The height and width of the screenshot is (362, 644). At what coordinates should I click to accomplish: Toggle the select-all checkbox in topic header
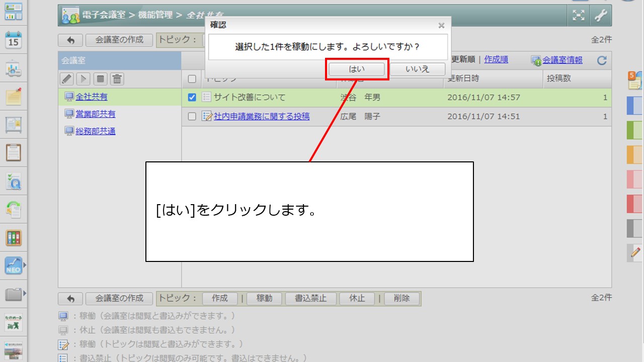tap(192, 79)
